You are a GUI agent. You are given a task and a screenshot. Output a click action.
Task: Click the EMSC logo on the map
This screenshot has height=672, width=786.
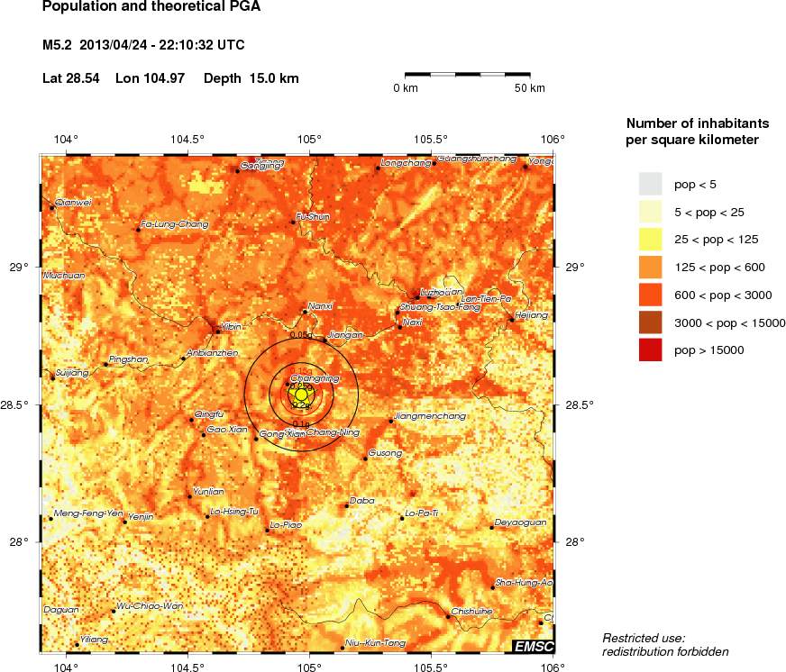533,645
